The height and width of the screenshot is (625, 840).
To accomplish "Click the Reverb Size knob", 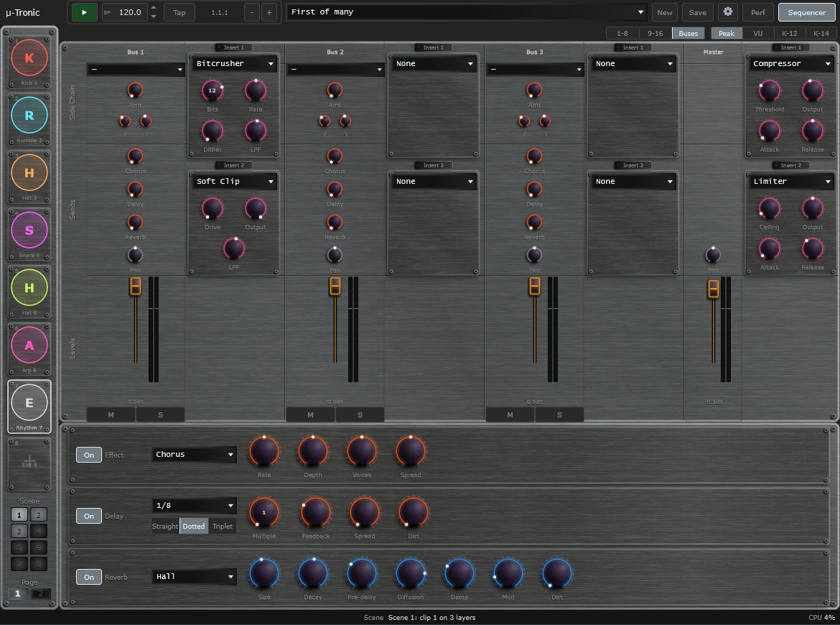I will [x=264, y=573].
